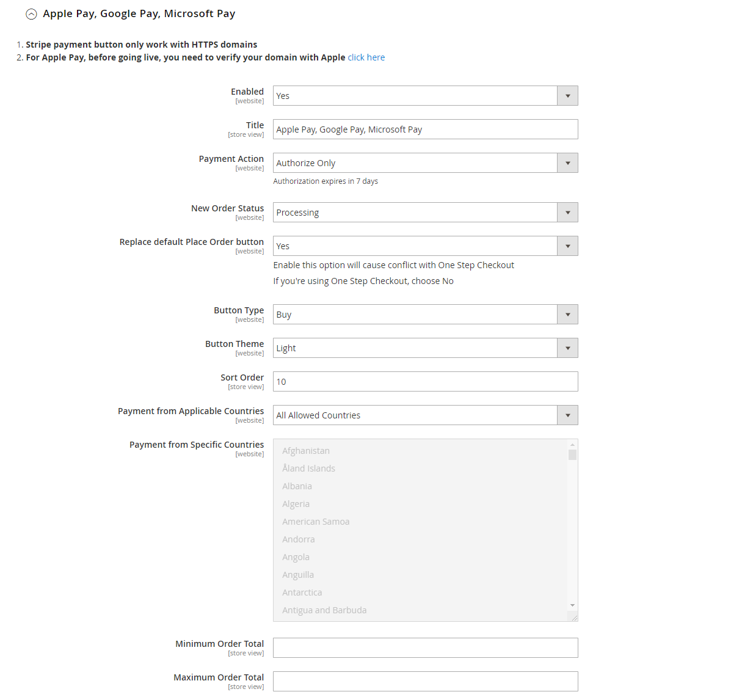Open Payment from Applicable Countries dropdown
The image size is (742, 700).
(x=425, y=415)
